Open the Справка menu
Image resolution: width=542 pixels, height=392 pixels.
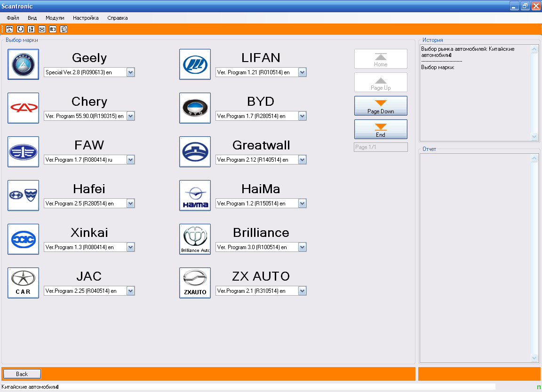(118, 18)
